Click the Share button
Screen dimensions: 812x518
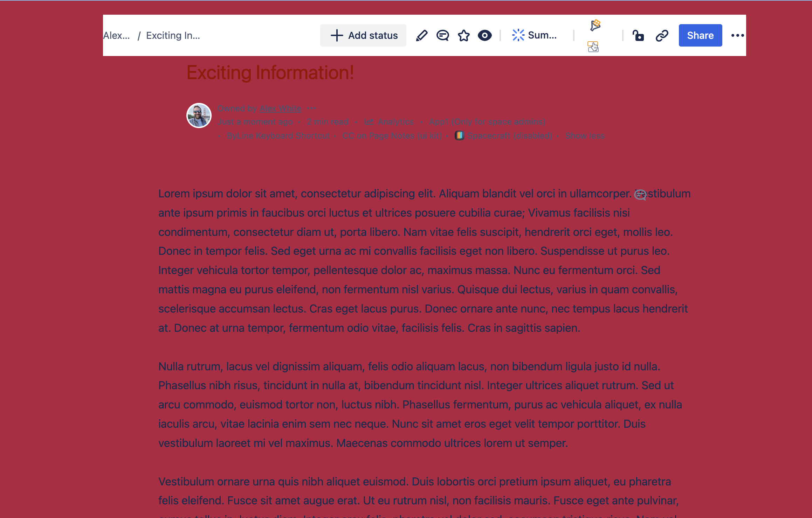tap(700, 35)
